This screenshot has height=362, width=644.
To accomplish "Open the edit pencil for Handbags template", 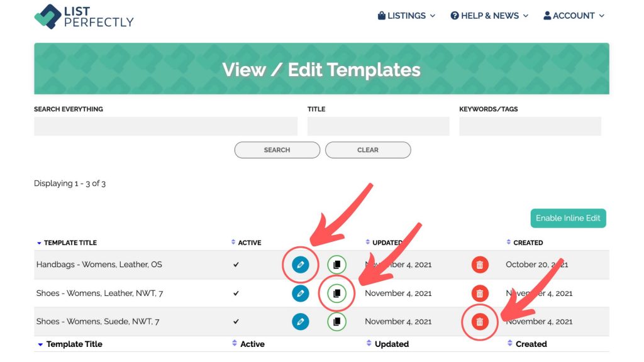I will (300, 265).
